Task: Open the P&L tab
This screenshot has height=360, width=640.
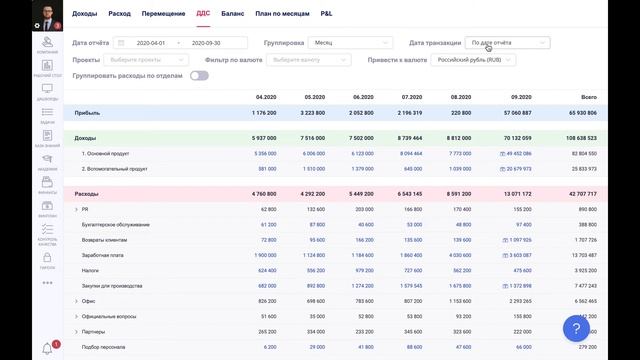Action: (326, 13)
